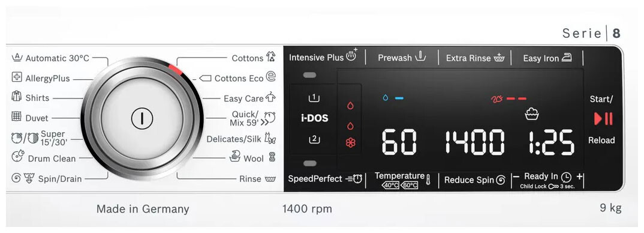
Task: Tap the Start/Reload play-pause icon
Action: coord(603,119)
